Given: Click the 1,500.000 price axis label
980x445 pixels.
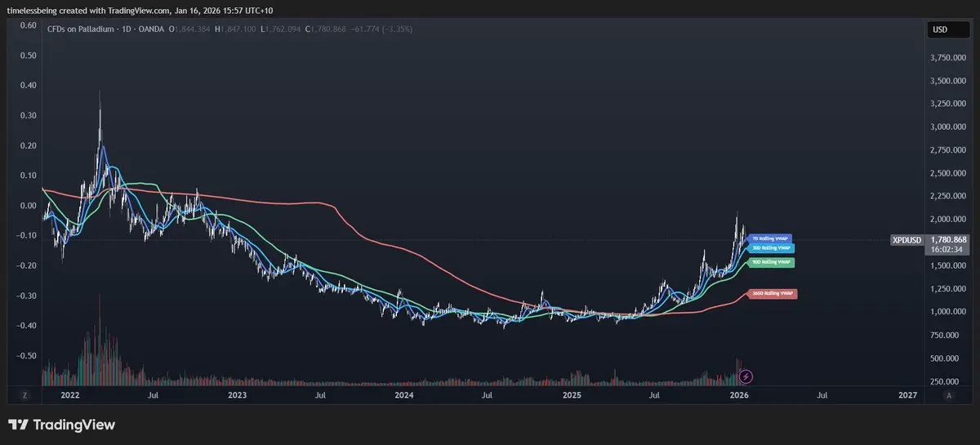Looking at the screenshot, I should click(x=949, y=266).
